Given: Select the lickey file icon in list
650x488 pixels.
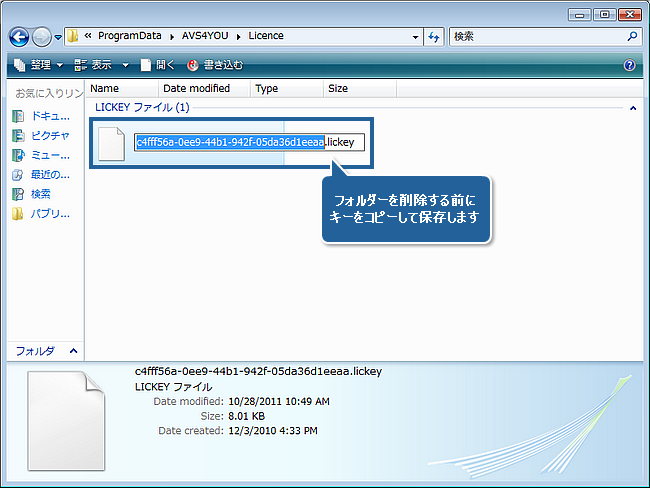Looking at the screenshot, I should pos(111,143).
